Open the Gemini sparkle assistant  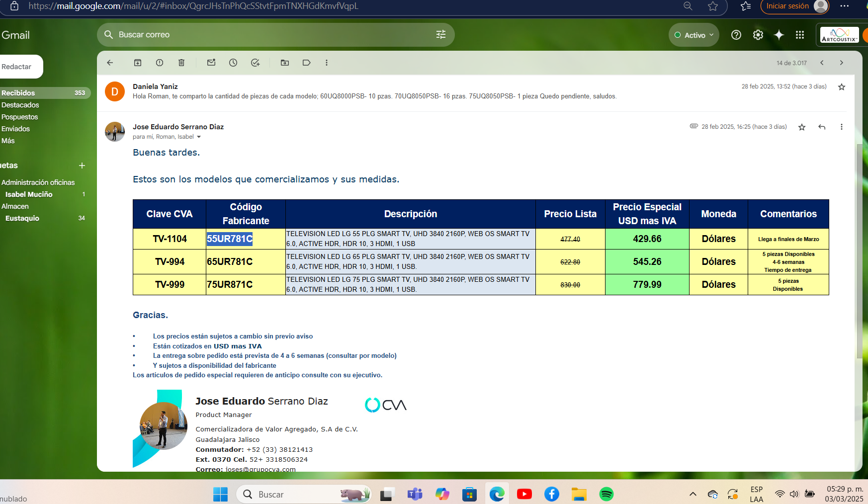pyautogui.click(x=779, y=35)
